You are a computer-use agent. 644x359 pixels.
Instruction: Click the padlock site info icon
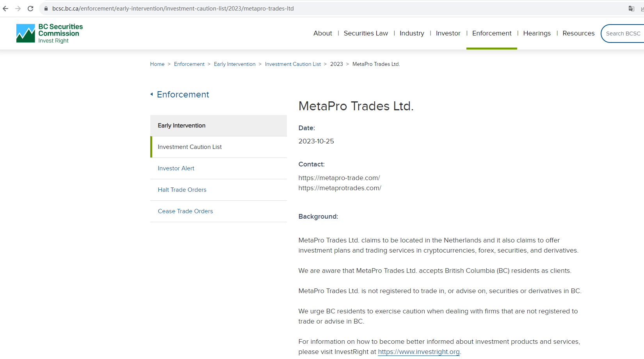pos(46,9)
